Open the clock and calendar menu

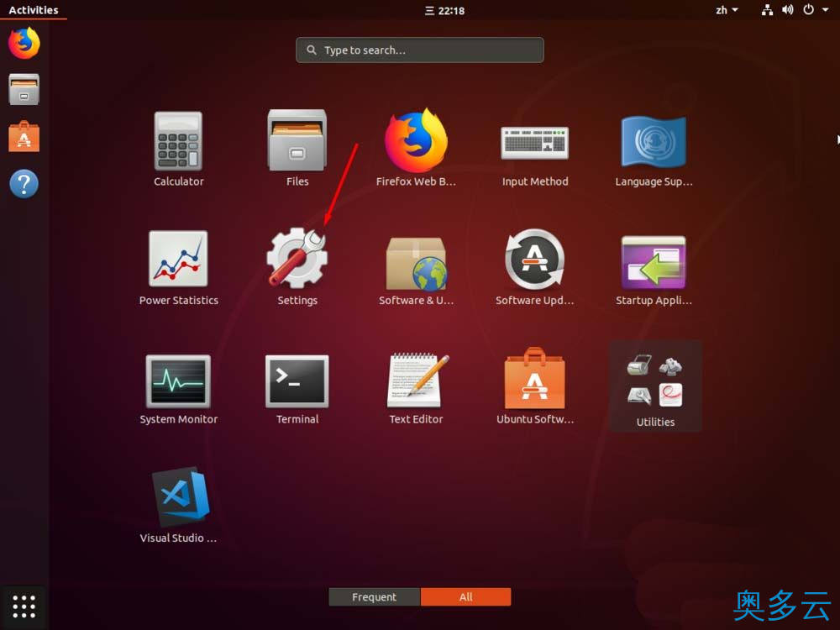point(444,10)
